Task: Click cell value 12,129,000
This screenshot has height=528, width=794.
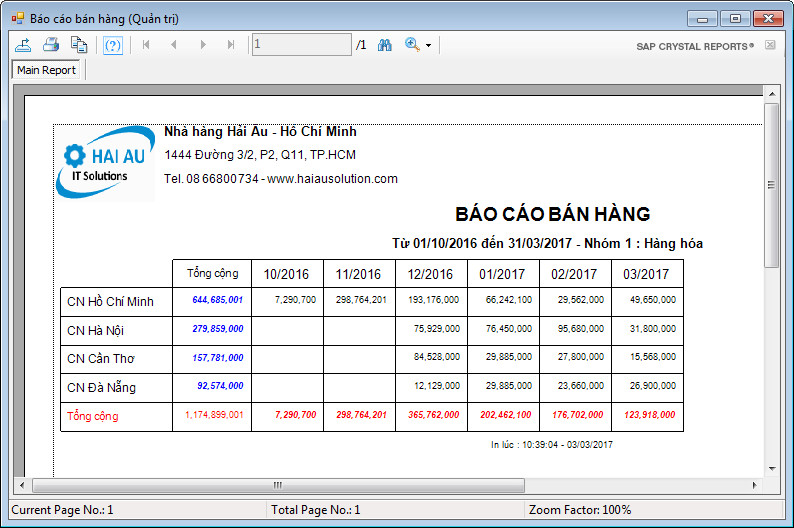Action: tap(436, 386)
